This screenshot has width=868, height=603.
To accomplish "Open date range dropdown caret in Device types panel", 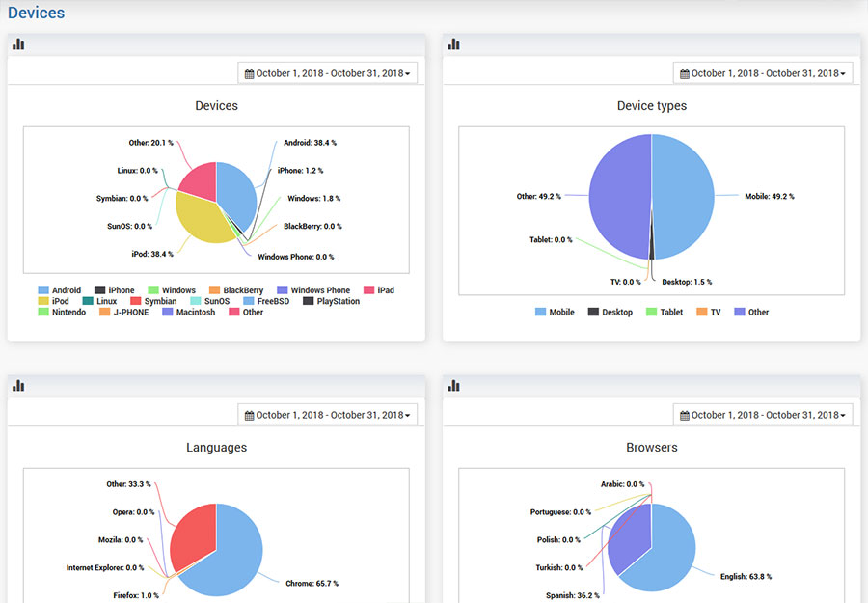I will click(x=843, y=74).
